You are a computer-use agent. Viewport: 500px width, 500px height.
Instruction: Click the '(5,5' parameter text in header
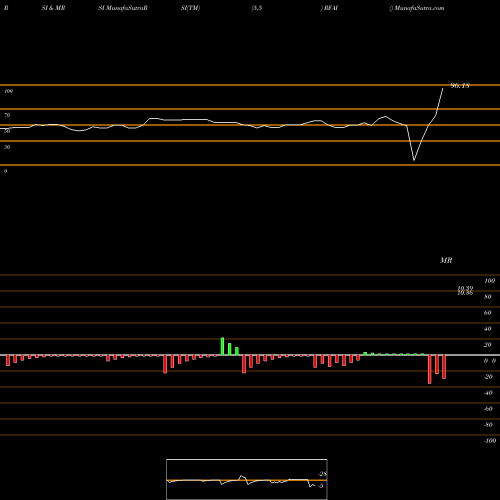pos(257,8)
